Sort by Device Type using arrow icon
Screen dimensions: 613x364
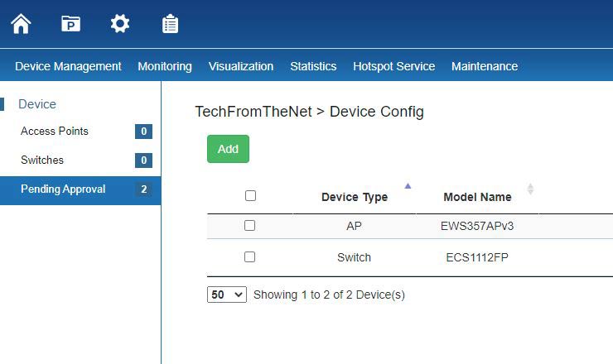pos(408,186)
